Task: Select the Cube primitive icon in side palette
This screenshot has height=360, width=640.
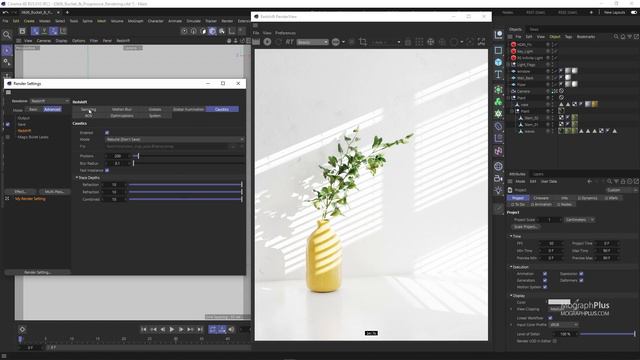Action: pyautogui.click(x=498, y=62)
